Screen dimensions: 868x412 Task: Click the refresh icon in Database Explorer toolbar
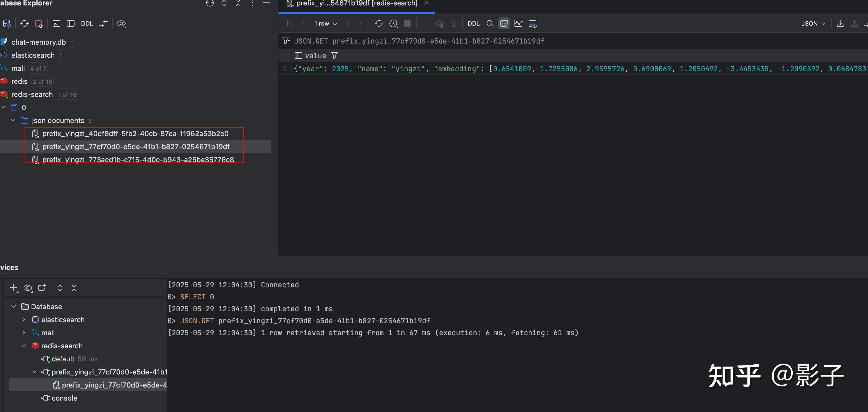click(24, 24)
